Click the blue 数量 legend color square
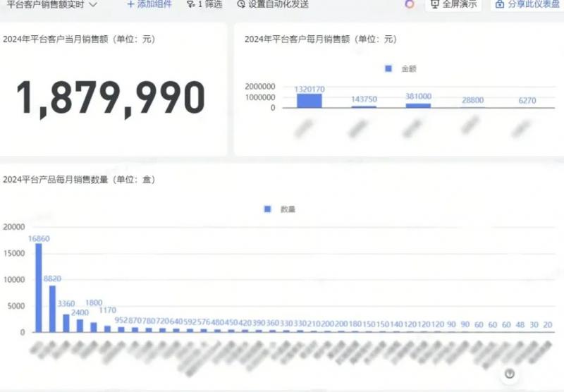Image resolution: width=564 pixels, height=392 pixels. tap(267, 209)
